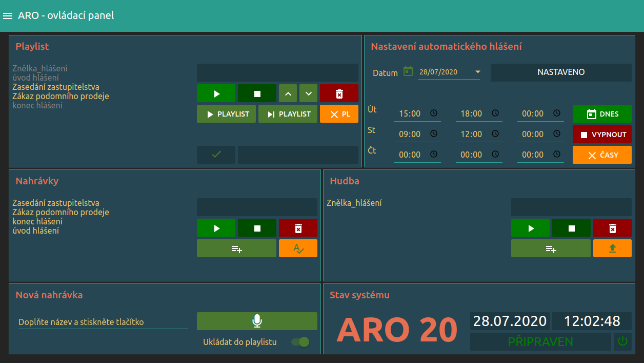Viewport: 644px width, 363px height.
Task: Play the selected playlist item
Action: 216,93
